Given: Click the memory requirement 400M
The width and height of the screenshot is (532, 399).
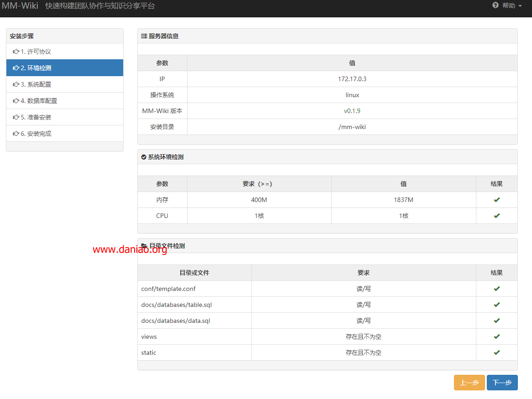Looking at the screenshot, I should pyautogui.click(x=259, y=200).
